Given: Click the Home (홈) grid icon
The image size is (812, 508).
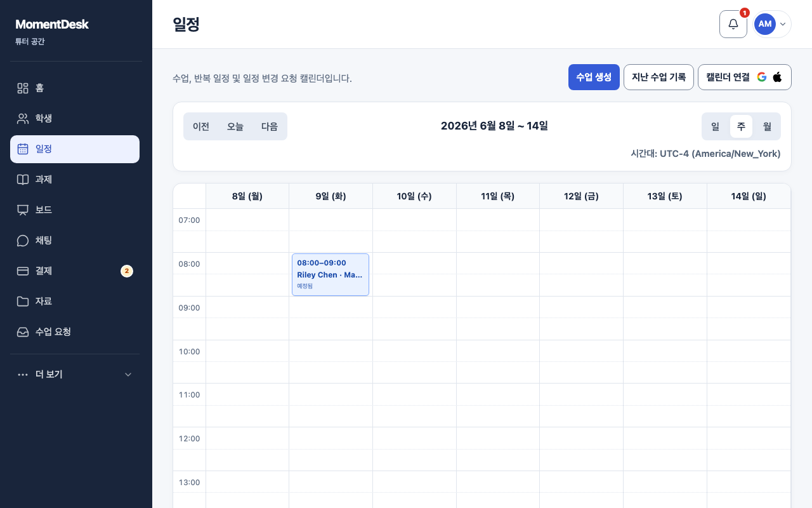Looking at the screenshot, I should 23,88.
